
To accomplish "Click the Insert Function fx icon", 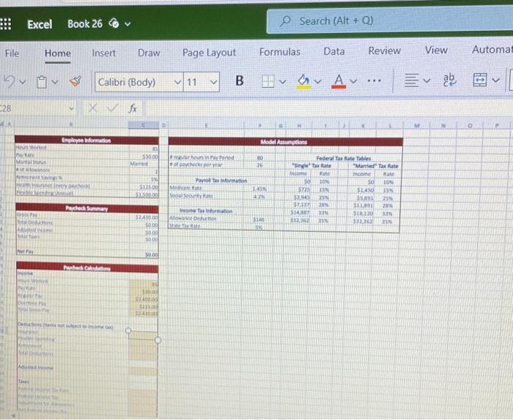I will click(x=133, y=108).
